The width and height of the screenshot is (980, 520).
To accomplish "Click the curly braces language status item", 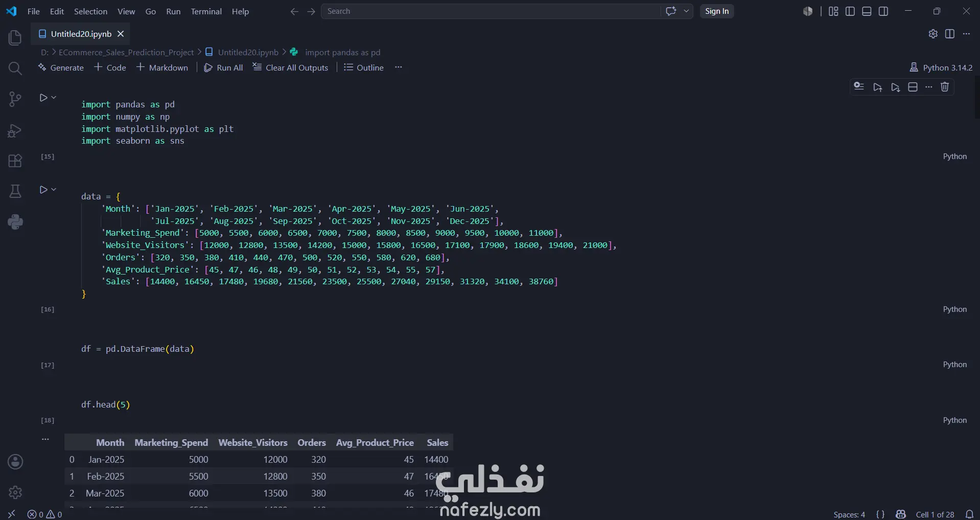I will 880,514.
